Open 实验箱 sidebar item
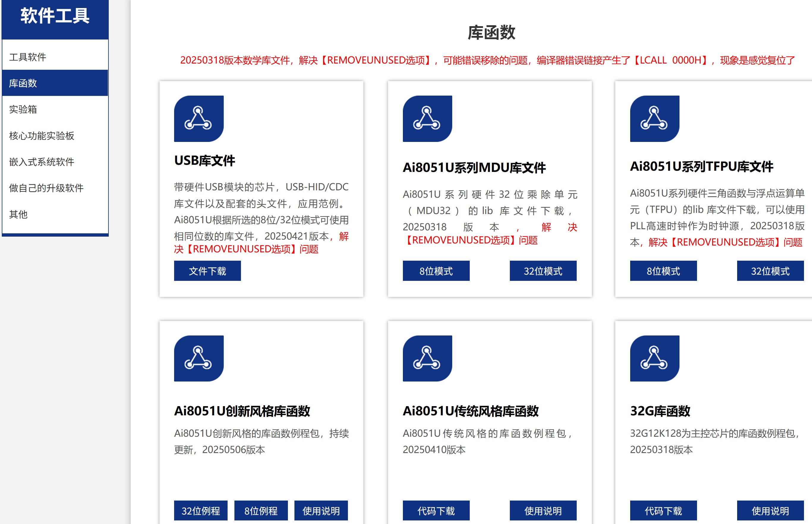This screenshot has height=524, width=812. tap(55, 109)
